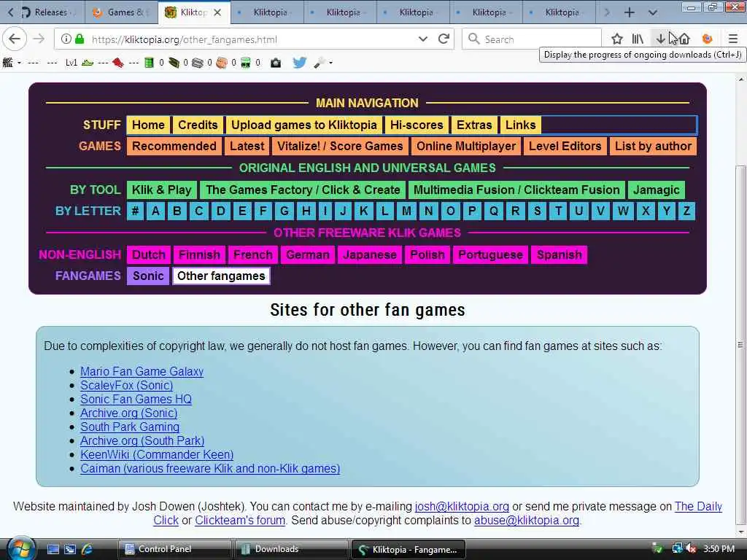The width and height of the screenshot is (747, 560).
Task: Launch Internet Explorer from the quick launch
Action: [x=88, y=549]
